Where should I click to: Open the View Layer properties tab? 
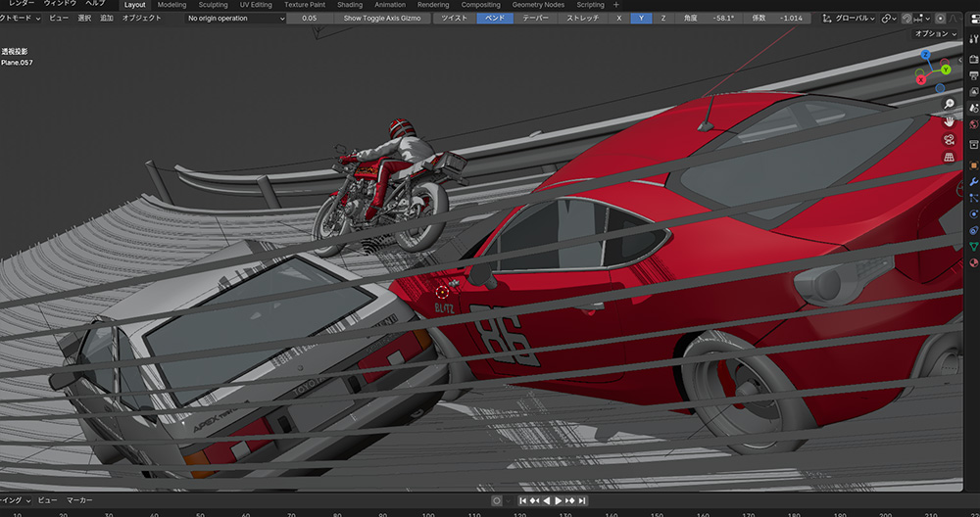point(974,92)
